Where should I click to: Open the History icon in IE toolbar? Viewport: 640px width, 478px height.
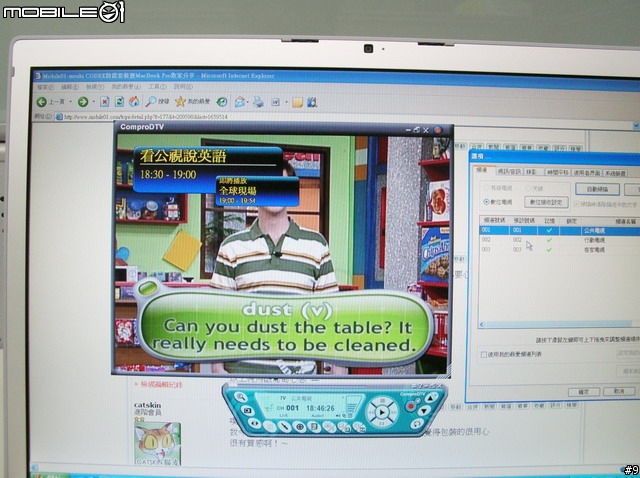[222, 102]
